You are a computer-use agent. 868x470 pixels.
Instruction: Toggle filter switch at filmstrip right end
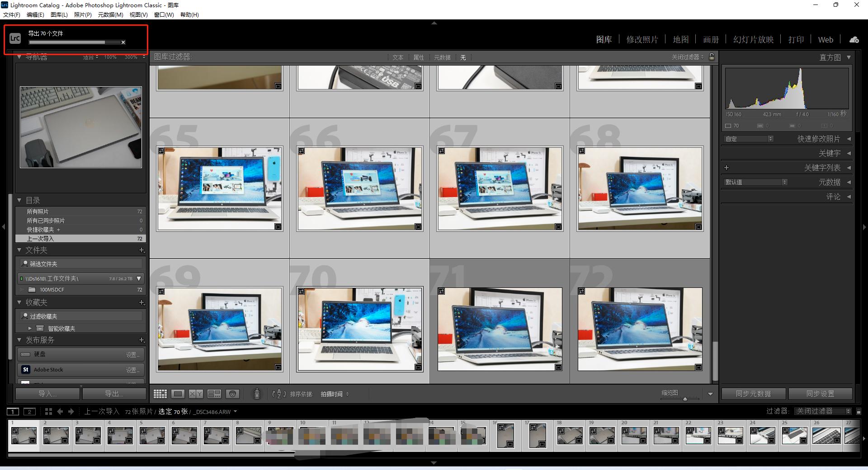tap(859, 411)
